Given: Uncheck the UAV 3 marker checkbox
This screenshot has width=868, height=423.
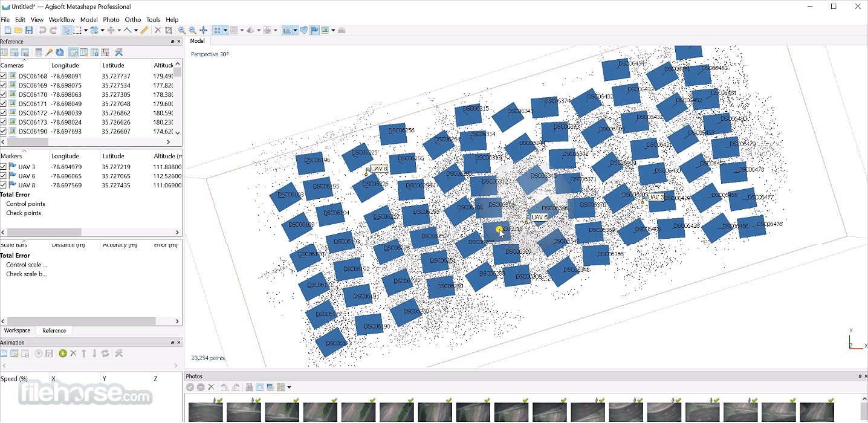Looking at the screenshot, I should [x=4, y=167].
